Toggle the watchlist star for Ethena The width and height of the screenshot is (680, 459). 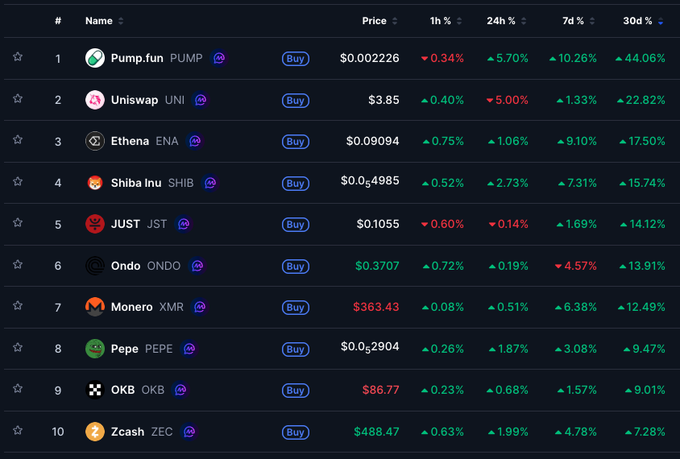(x=17, y=140)
